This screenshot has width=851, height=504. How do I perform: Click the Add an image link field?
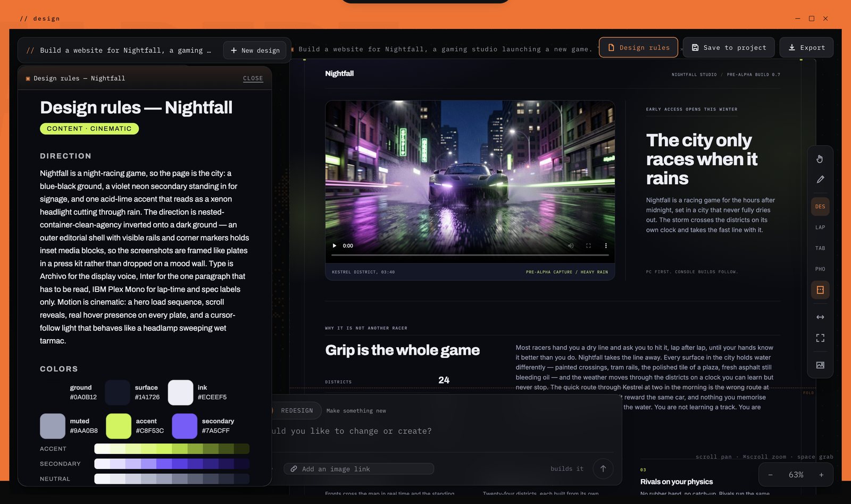click(359, 469)
